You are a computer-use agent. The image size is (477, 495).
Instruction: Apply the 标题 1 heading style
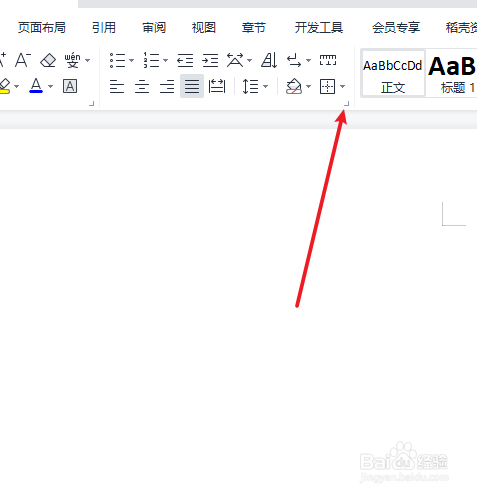(x=452, y=73)
